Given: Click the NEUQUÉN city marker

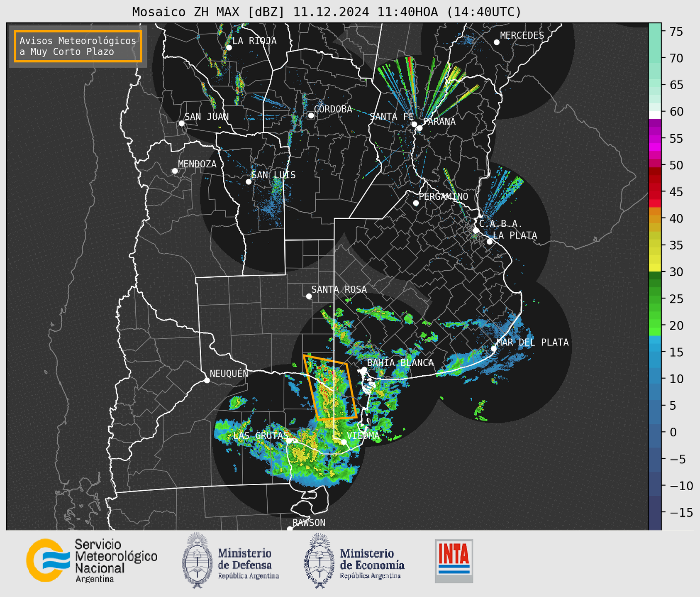Looking at the screenshot, I should tap(207, 380).
